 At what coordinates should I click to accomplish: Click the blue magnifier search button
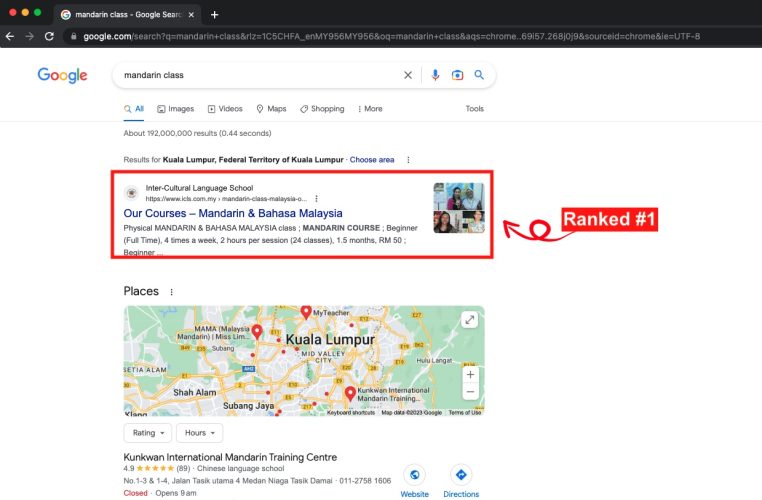tap(479, 75)
